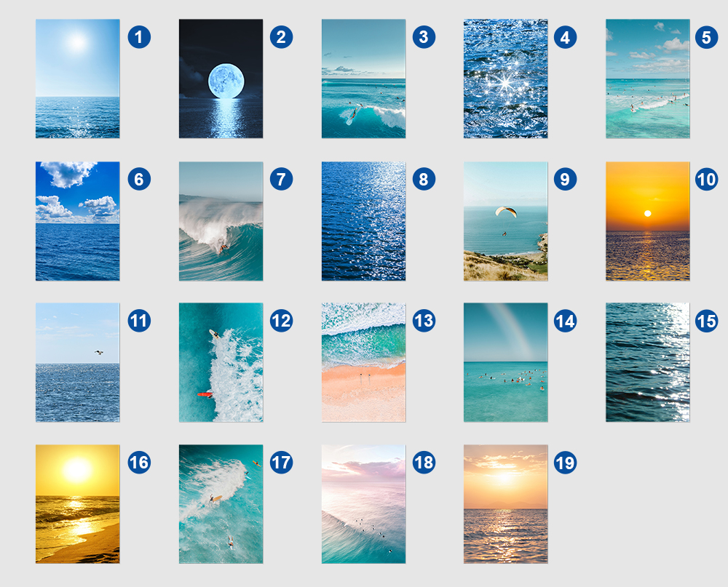Click the number 3 badge icon

(x=424, y=37)
